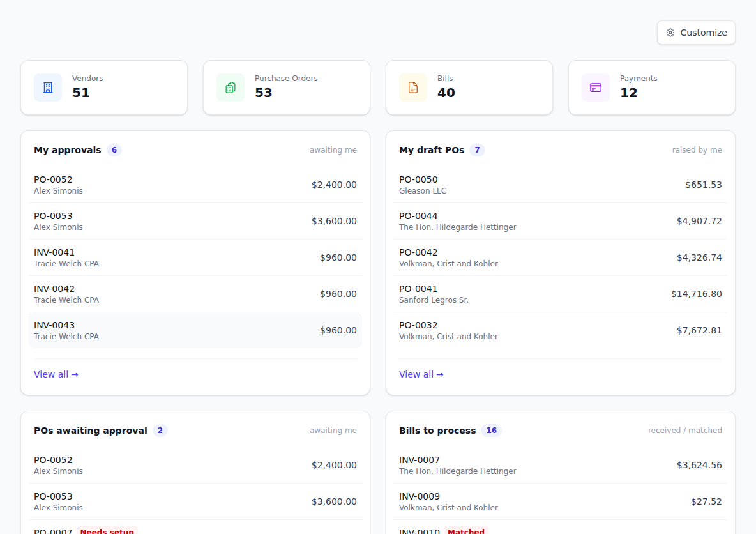The image size is (756, 534).
Task: Click the gear icon in Customize
Action: pyautogui.click(x=670, y=33)
